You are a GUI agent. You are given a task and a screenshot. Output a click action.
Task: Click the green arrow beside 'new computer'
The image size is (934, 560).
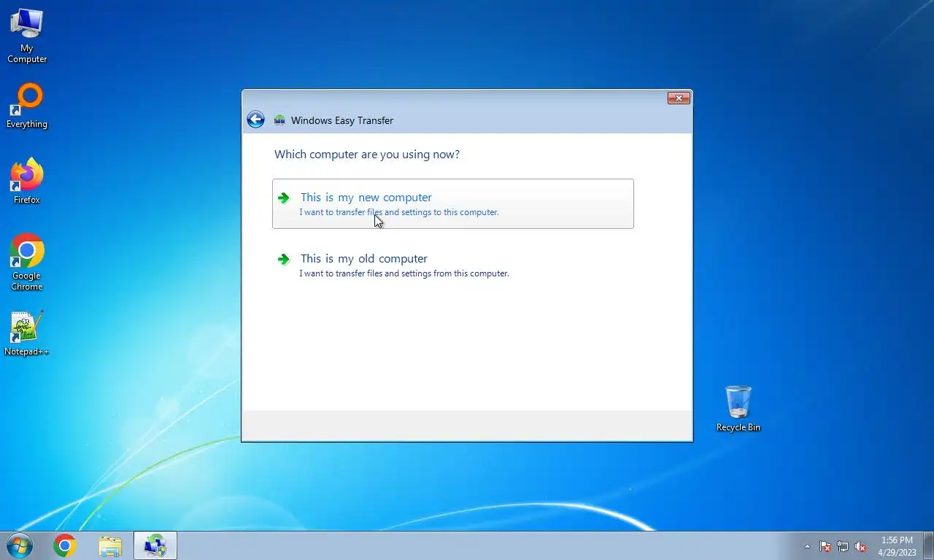(284, 198)
